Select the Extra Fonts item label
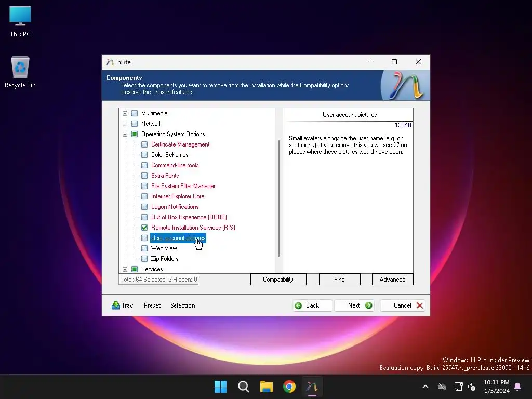 165,176
